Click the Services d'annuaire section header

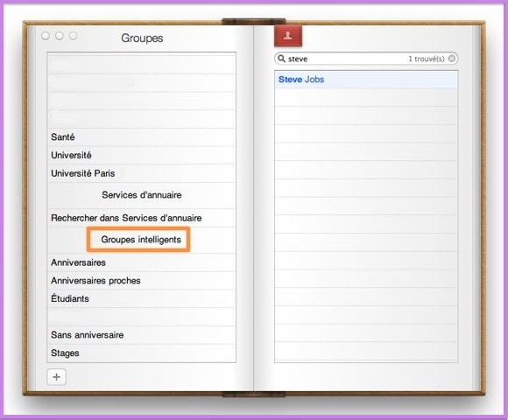pyautogui.click(x=142, y=195)
